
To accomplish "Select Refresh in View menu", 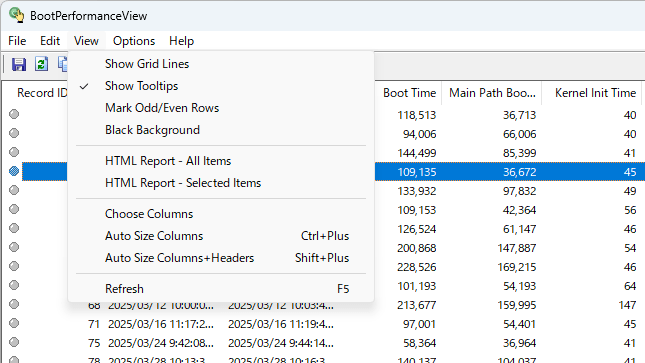I will (221, 289).
